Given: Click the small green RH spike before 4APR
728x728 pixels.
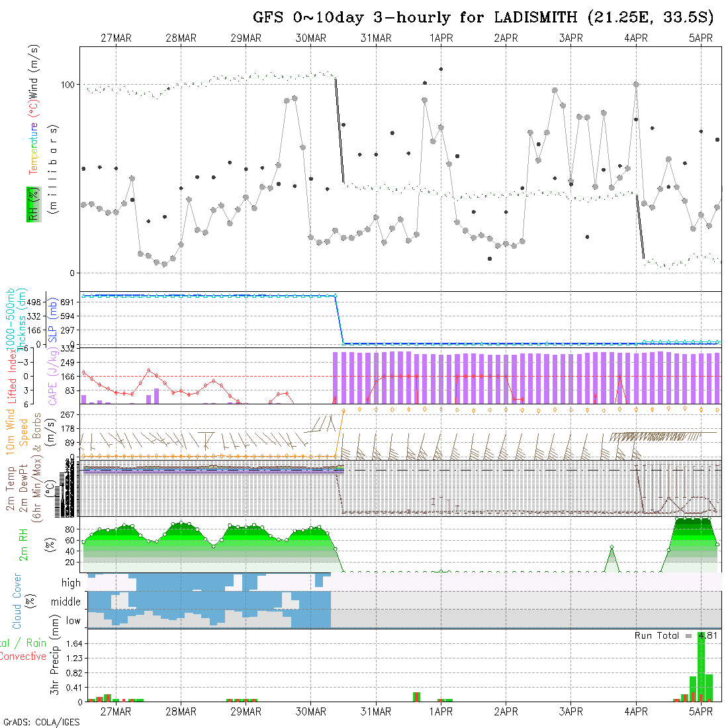Looking at the screenshot, I should click(x=612, y=548).
